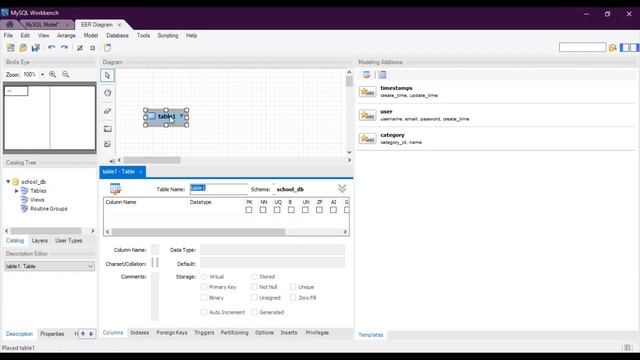Image resolution: width=640 pixels, height=360 pixels.
Task: Click the Table Name input field
Action: click(x=218, y=189)
